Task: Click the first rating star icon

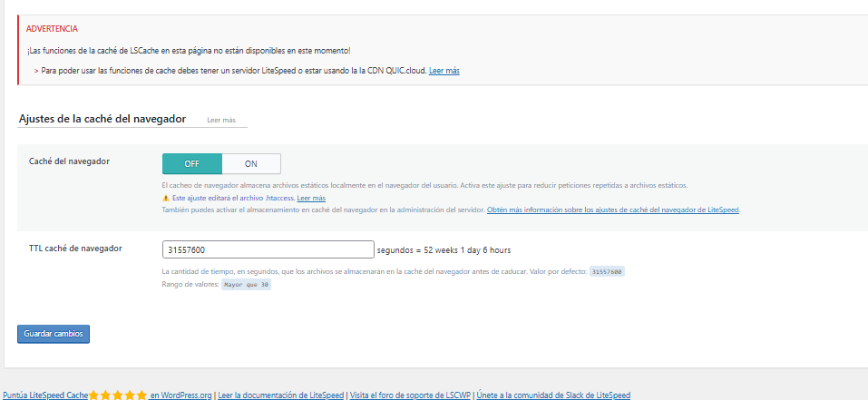Action: (x=93, y=395)
